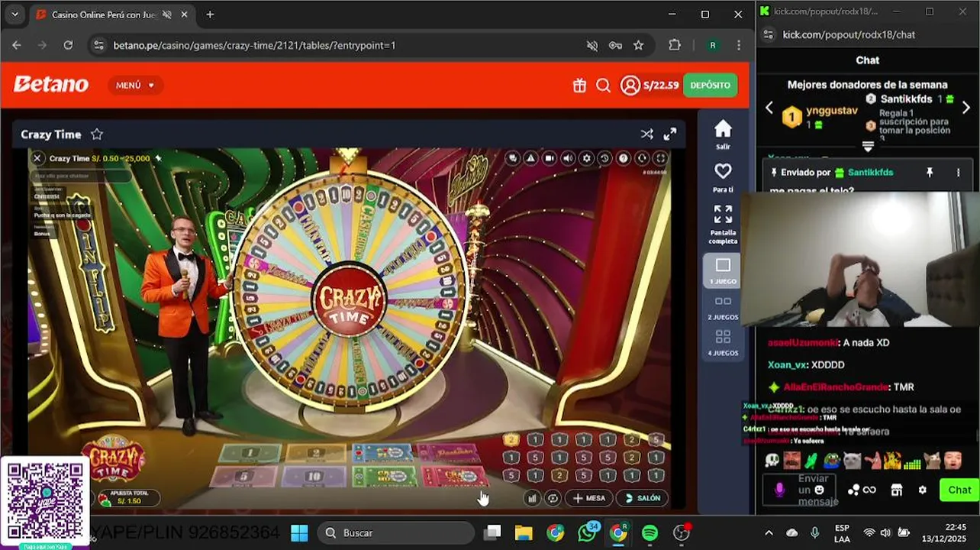The height and width of the screenshot is (550, 980).
Task: Click the Enviar un mensaje chat input
Action: click(800, 490)
